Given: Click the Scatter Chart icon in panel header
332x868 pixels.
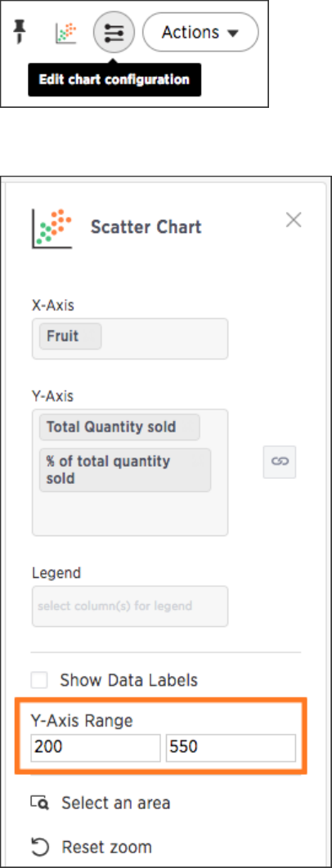Looking at the screenshot, I should [52, 228].
